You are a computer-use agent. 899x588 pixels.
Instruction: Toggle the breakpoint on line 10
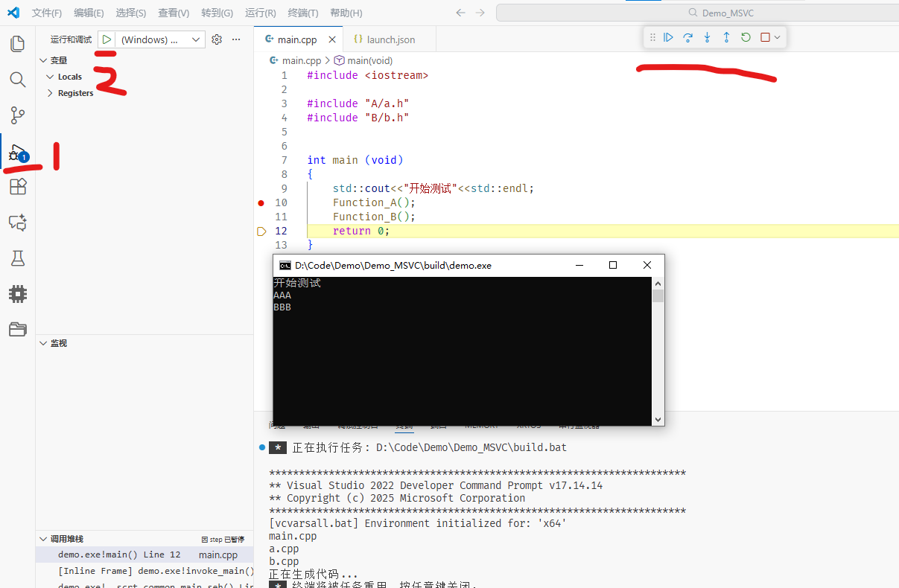pyautogui.click(x=261, y=202)
